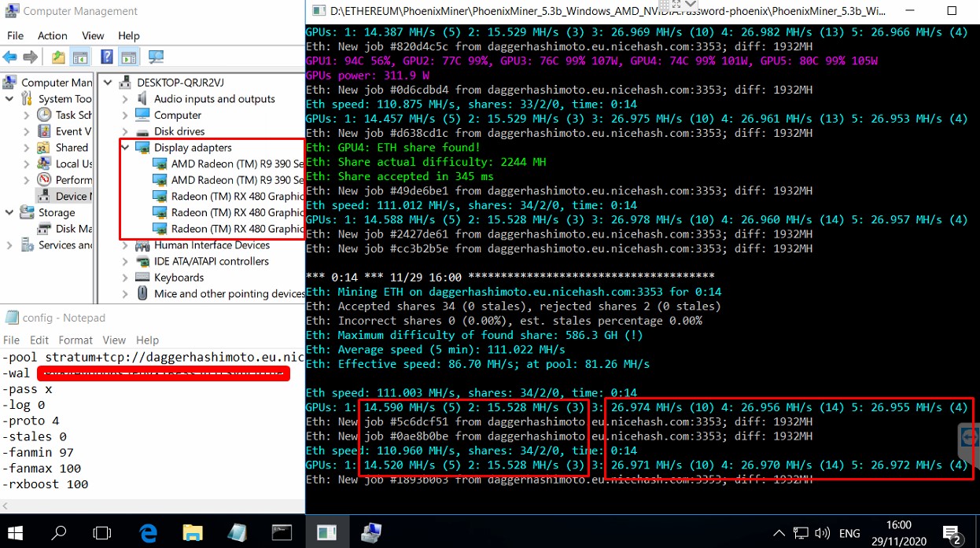The width and height of the screenshot is (980, 548).
Task: Click the "-stales 0" line in Notepad
Action: click(34, 436)
